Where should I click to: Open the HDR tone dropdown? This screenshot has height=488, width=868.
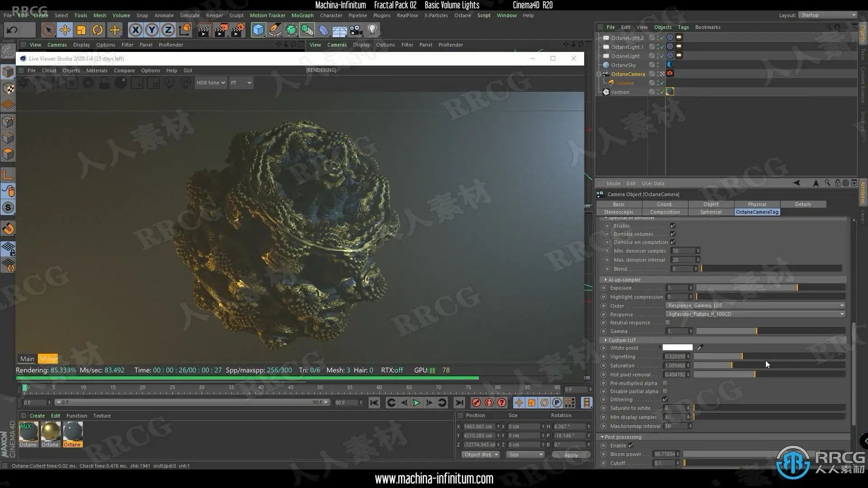[x=210, y=83]
